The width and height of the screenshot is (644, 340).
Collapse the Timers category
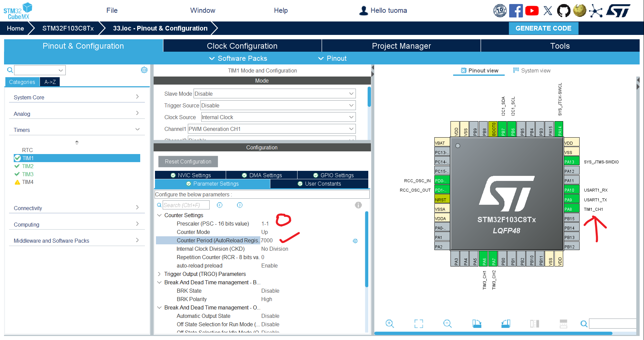(77, 130)
